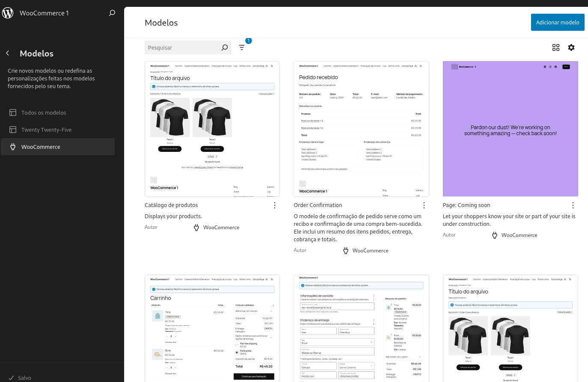Image resolution: width=588 pixels, height=382 pixels.
Task: Open actions menu for Order Confirmation
Action: pyautogui.click(x=424, y=205)
